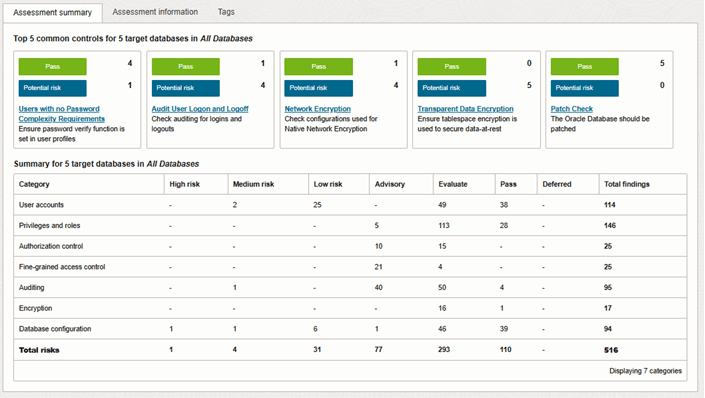This screenshot has width=705, height=398.
Task: Click Potential risk bar in Password Complexity card
Action: 53,88
